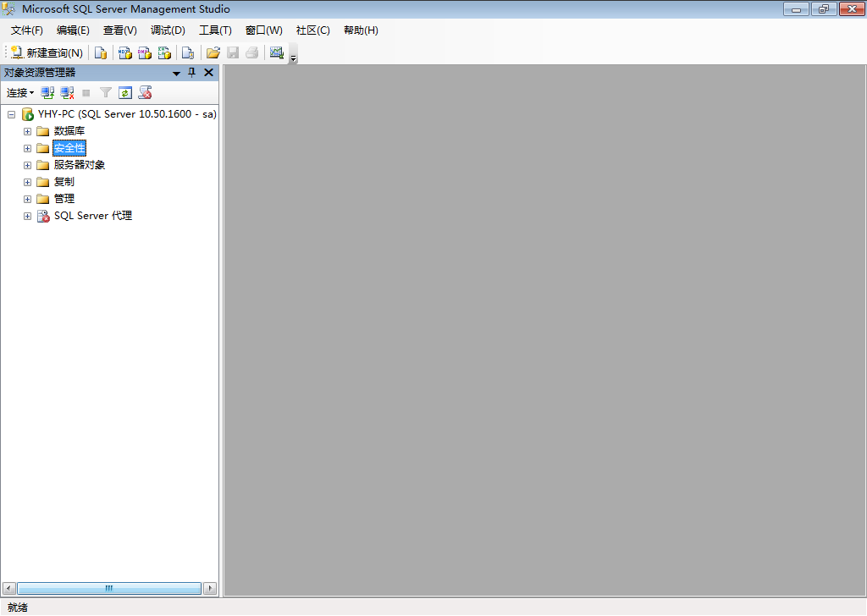The height and width of the screenshot is (616, 867).
Task: Click the Save floppy disk icon
Action: [233, 53]
